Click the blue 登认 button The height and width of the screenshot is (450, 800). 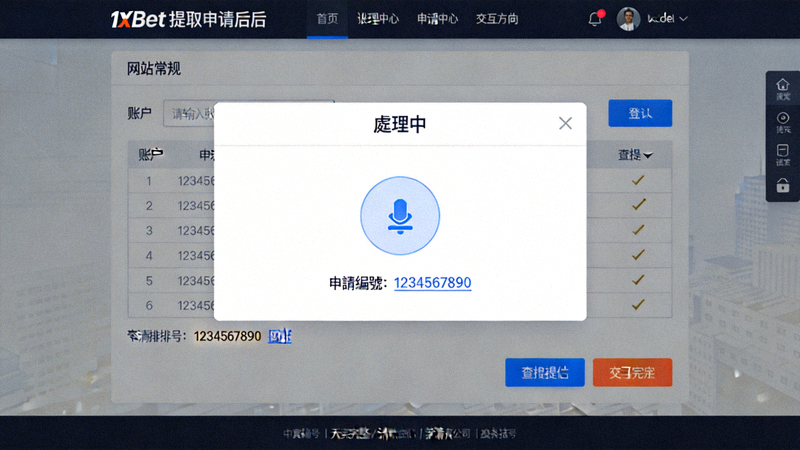point(640,113)
